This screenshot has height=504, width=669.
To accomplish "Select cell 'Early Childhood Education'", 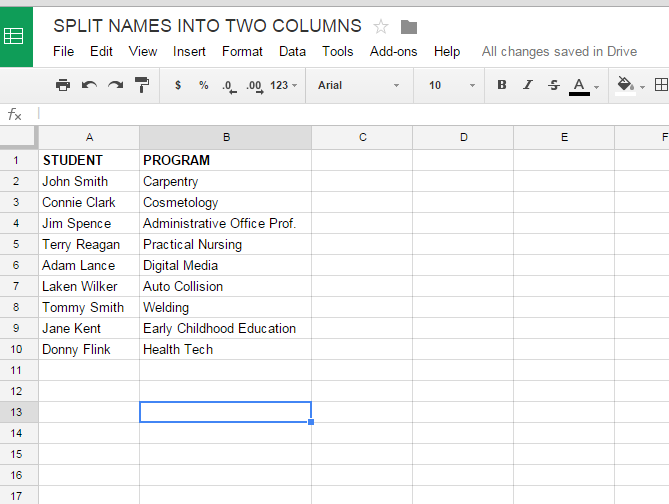I will pyautogui.click(x=226, y=328).
